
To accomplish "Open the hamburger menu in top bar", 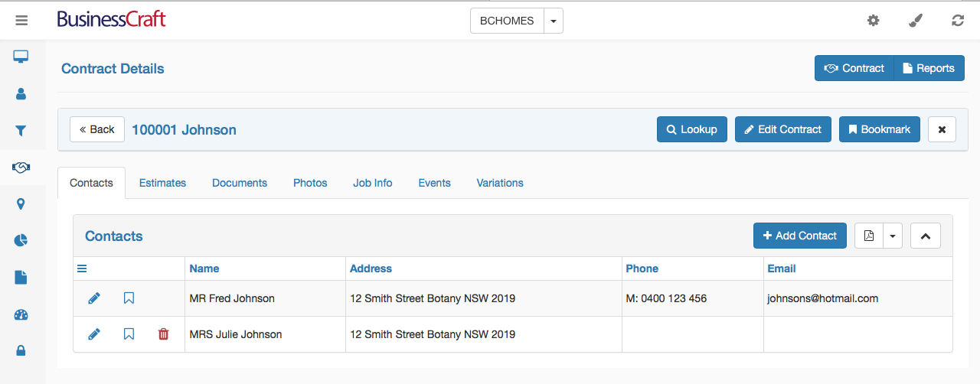I will coord(21,21).
